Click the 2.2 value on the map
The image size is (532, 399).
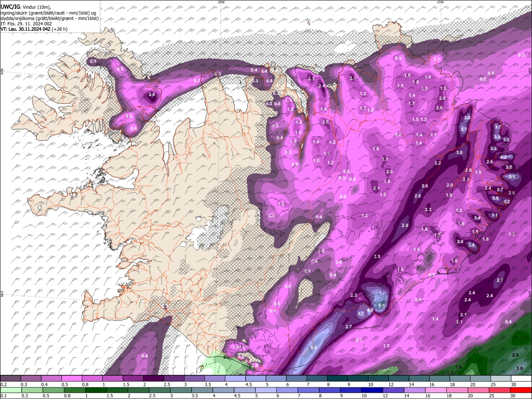pos(437,163)
